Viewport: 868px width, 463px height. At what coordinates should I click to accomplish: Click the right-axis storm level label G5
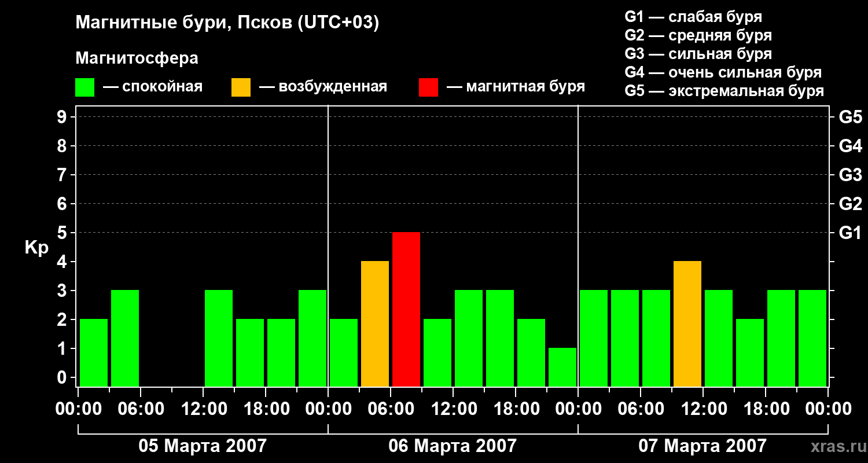(851, 117)
